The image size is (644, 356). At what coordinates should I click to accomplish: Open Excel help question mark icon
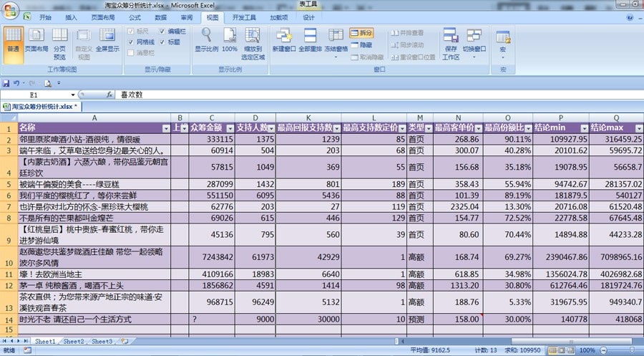coord(630,17)
